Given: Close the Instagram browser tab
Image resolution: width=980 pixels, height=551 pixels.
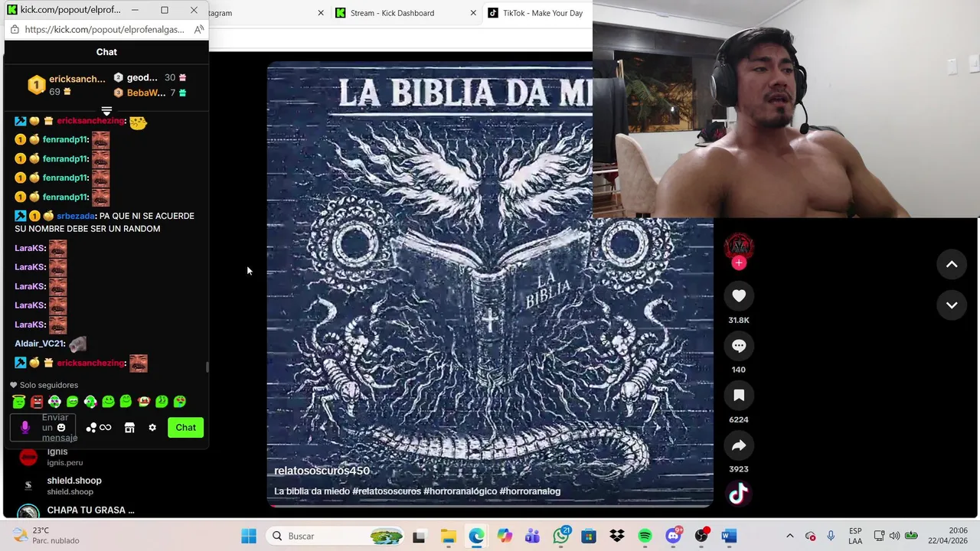Looking at the screenshot, I should (320, 13).
